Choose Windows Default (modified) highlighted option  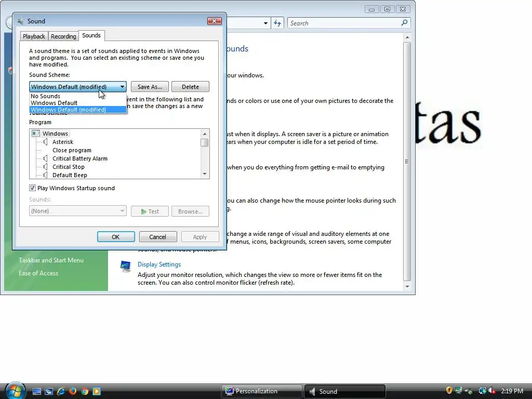(78, 110)
